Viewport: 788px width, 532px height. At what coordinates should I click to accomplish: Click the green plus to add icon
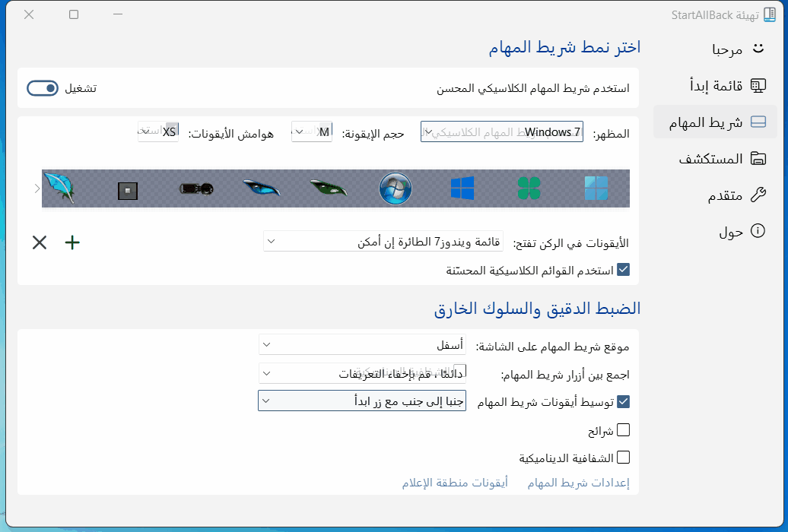[x=72, y=242]
